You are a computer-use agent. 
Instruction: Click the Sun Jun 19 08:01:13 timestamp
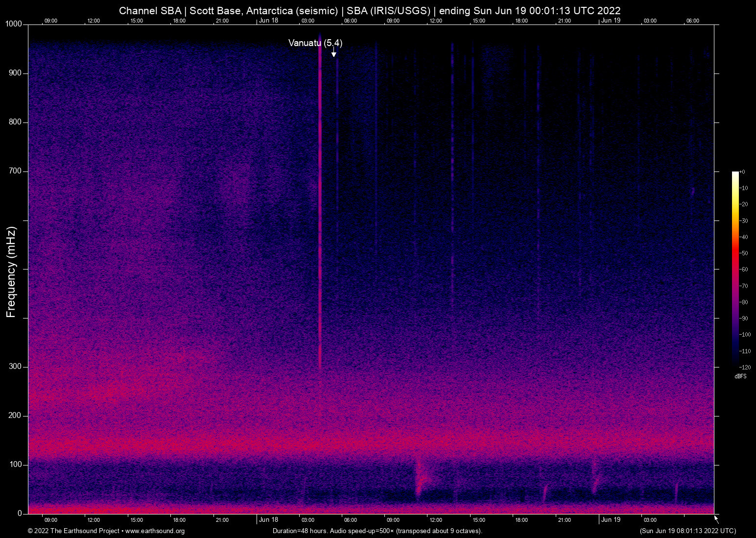[x=687, y=531]
